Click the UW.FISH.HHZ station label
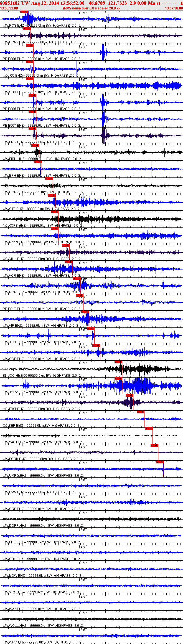This screenshot has width=183, height=644. (x=14, y=159)
